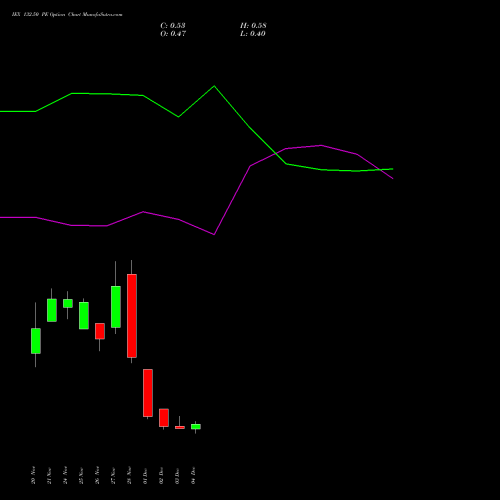The height and width of the screenshot is (500, 500).
Task: Click the red candlestick for 26 Nov
Action: [x=100, y=331]
